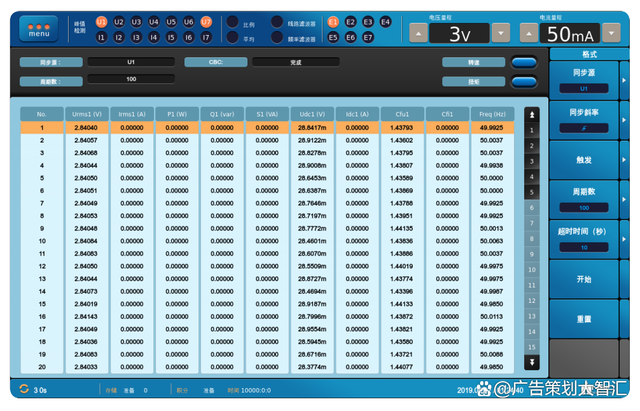Select current channel I1 indicator

pos(101,38)
